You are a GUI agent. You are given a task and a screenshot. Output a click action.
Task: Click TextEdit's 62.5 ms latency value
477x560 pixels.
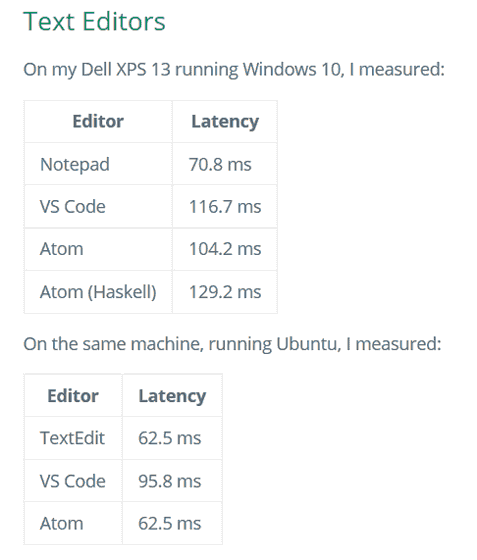tap(170, 438)
